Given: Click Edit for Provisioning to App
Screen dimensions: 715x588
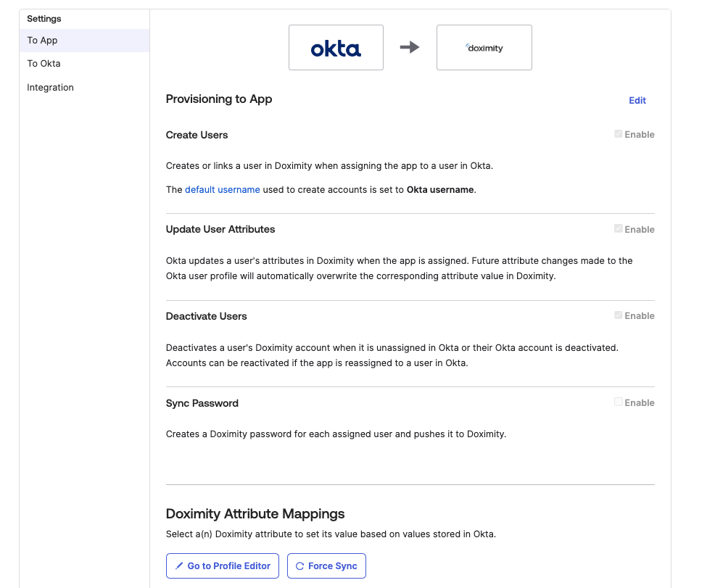Looking at the screenshot, I should (x=637, y=100).
